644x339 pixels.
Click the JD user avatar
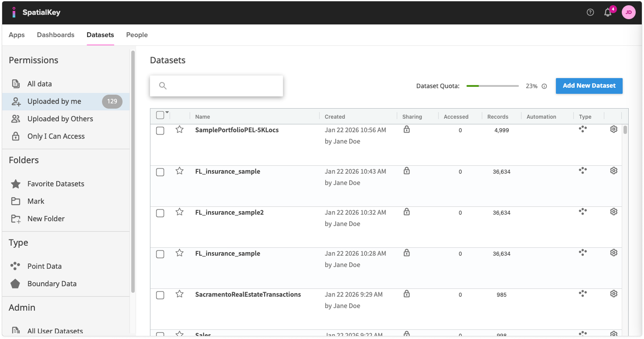[x=628, y=12]
